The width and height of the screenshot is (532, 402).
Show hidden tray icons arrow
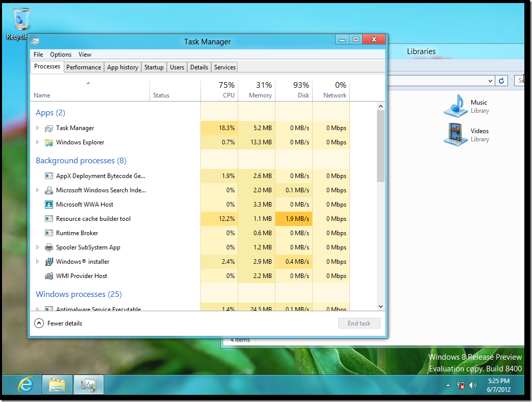point(448,385)
